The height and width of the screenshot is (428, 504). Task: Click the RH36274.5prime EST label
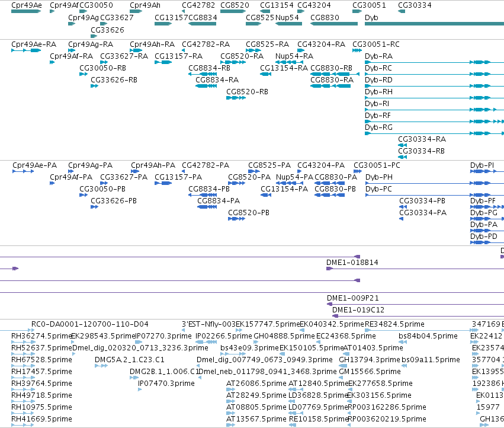(41, 336)
